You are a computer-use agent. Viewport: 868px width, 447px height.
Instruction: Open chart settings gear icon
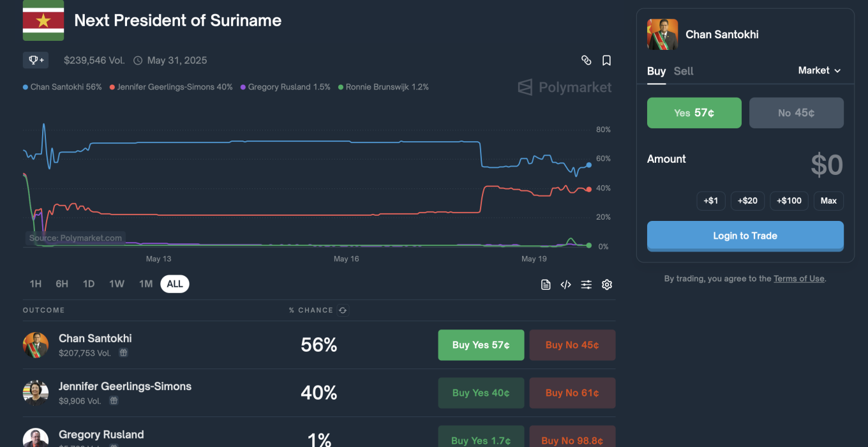(606, 285)
